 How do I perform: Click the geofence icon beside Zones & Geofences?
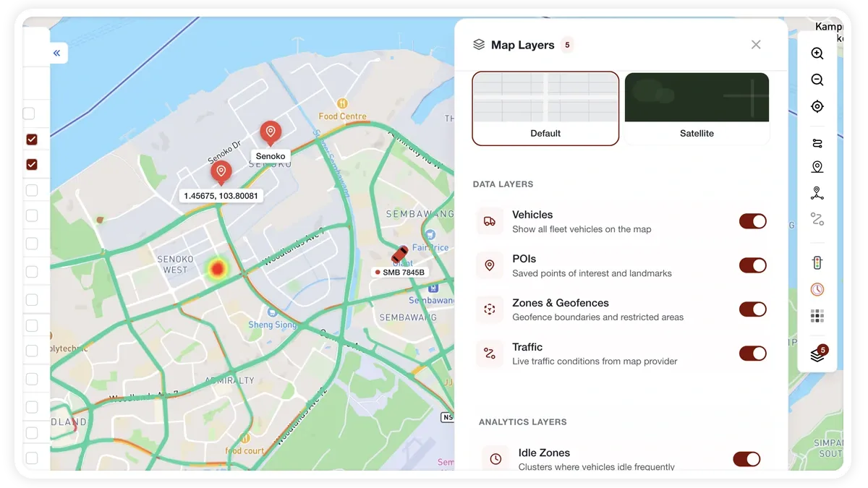[x=490, y=309]
